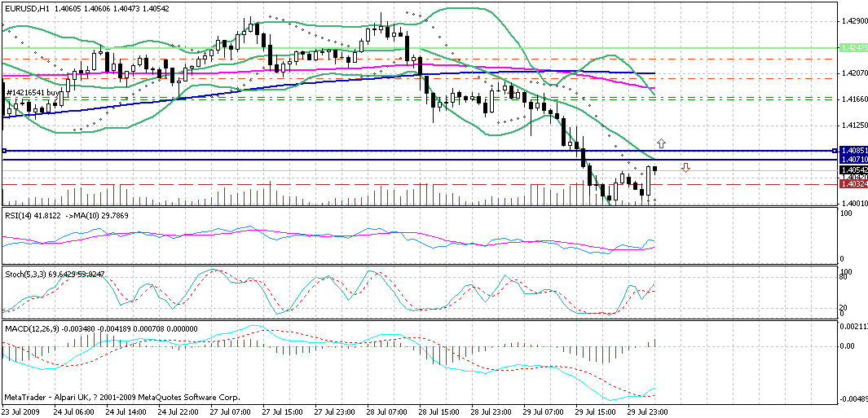Viewport: 868px width, 418px height.
Task: Click the 1.41660 price scale value
Action: [x=854, y=99]
